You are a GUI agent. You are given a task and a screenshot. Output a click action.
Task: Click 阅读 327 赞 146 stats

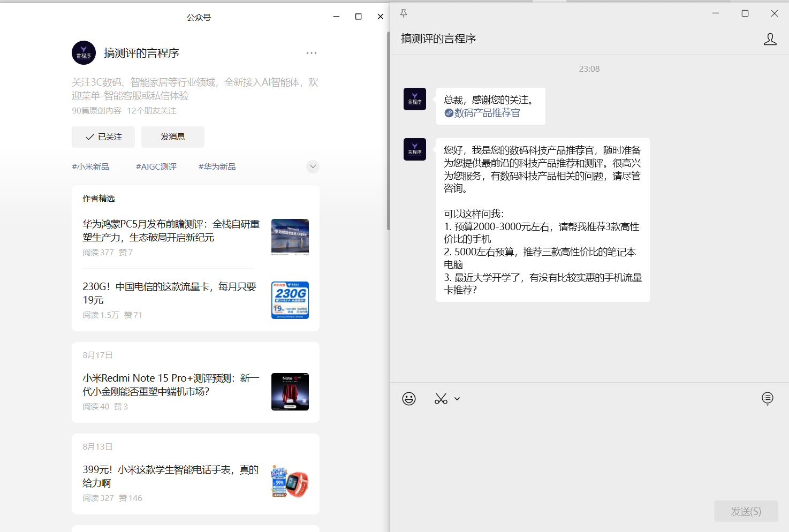[112, 498]
